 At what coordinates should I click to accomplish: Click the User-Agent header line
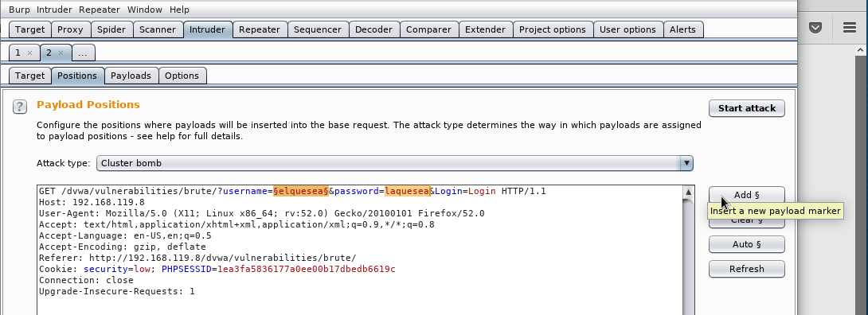262,213
